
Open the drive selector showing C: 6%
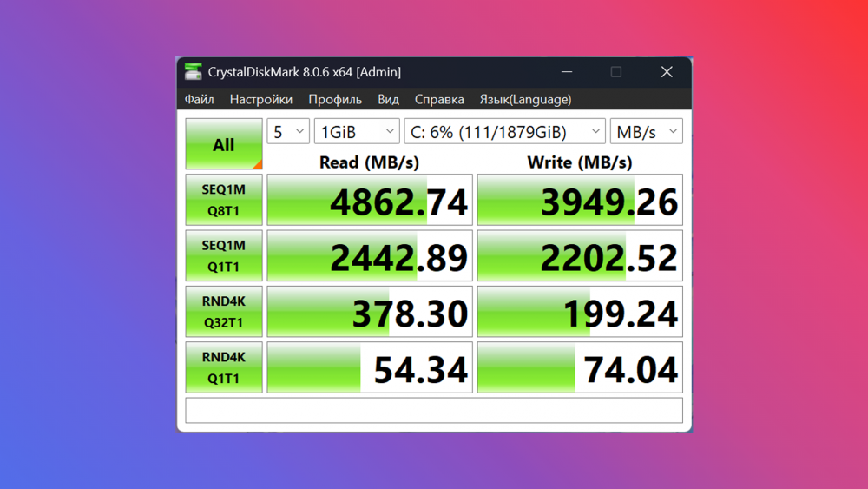pos(505,132)
